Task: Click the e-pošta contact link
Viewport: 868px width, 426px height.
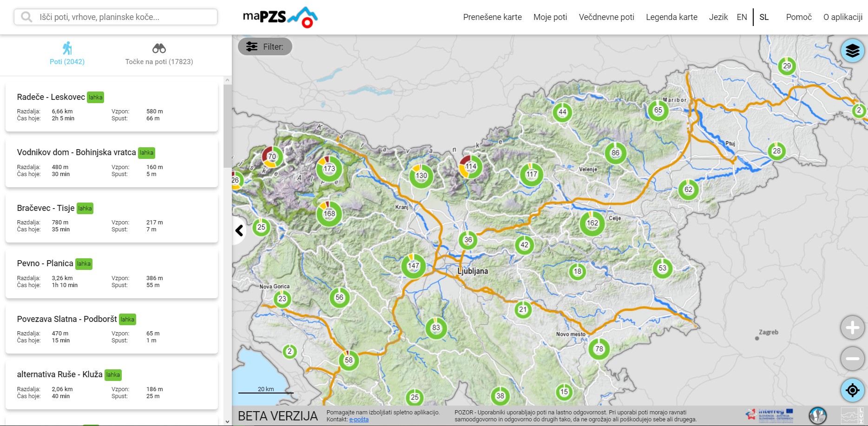Action: pos(359,419)
